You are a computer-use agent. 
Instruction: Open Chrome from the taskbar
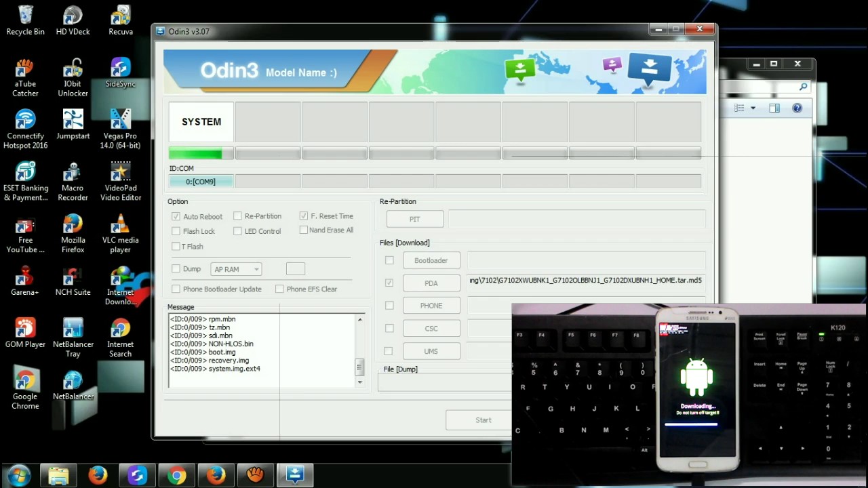pyautogui.click(x=176, y=475)
